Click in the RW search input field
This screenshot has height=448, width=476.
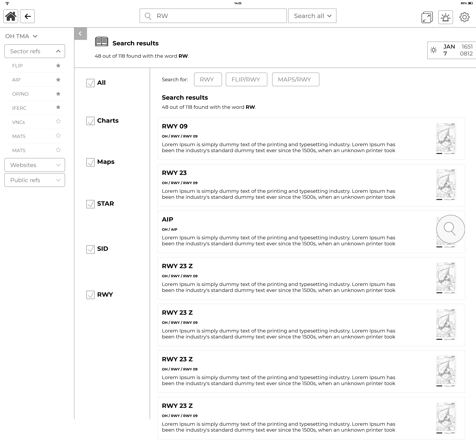(213, 16)
